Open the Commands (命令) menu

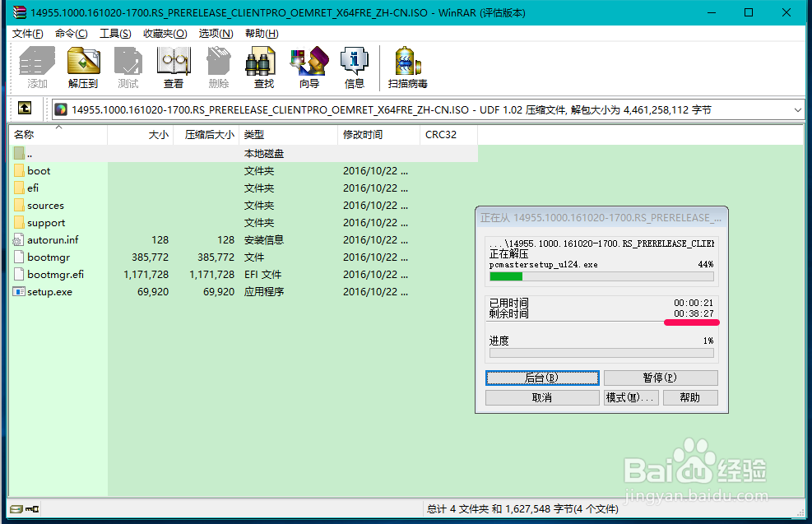point(72,34)
